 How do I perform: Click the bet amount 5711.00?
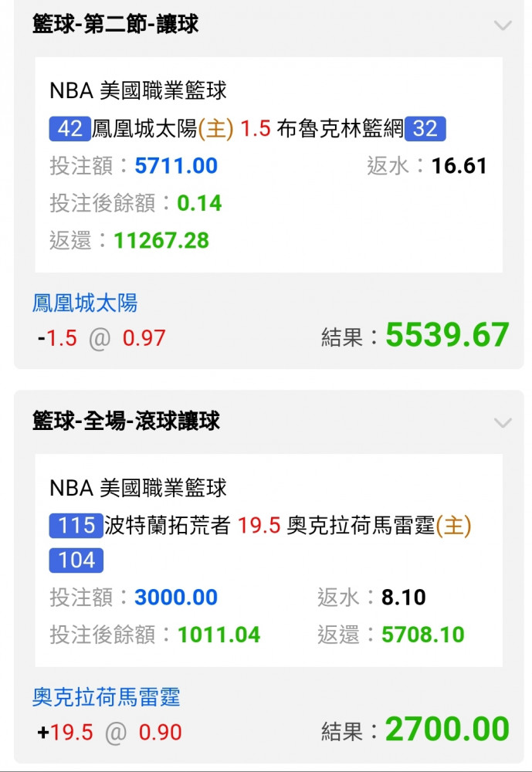(176, 165)
